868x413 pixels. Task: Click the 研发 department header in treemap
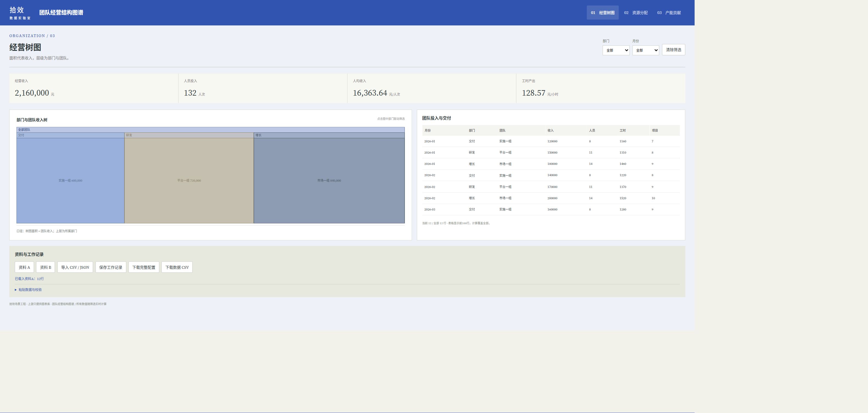click(189, 135)
